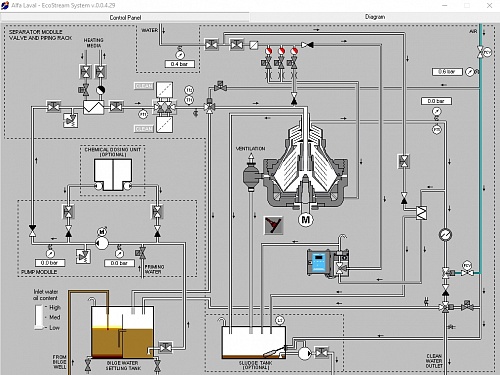Toggle the valve left of the heat exchanger

coord(53,107)
